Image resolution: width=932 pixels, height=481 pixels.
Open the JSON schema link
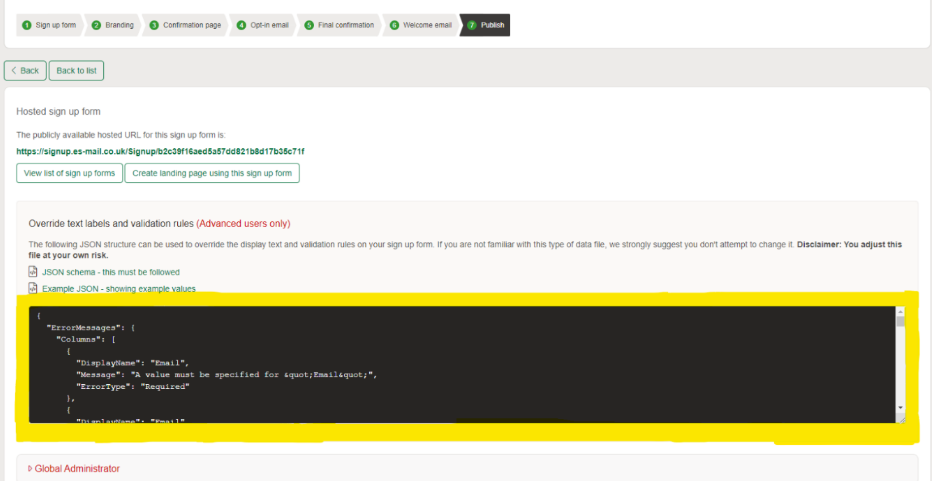click(x=111, y=272)
